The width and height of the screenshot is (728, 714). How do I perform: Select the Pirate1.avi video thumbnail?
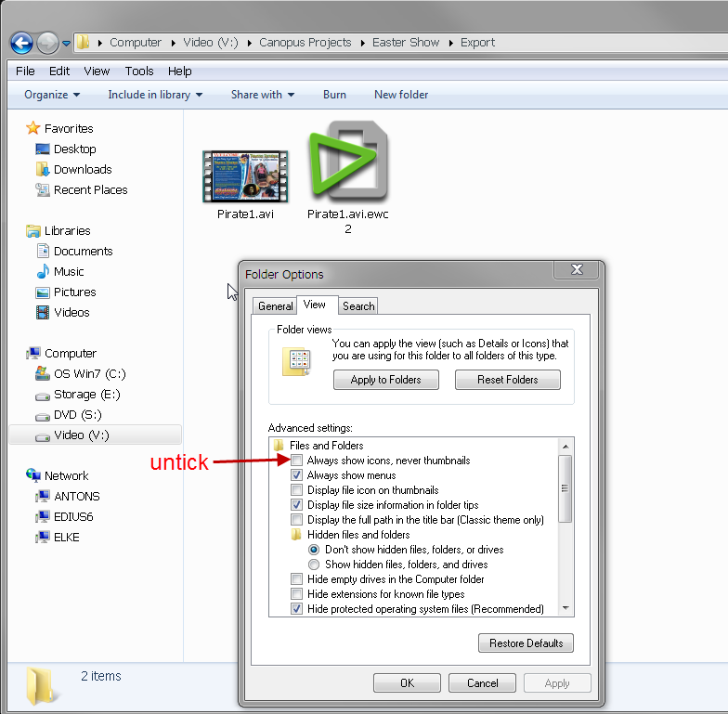245,176
